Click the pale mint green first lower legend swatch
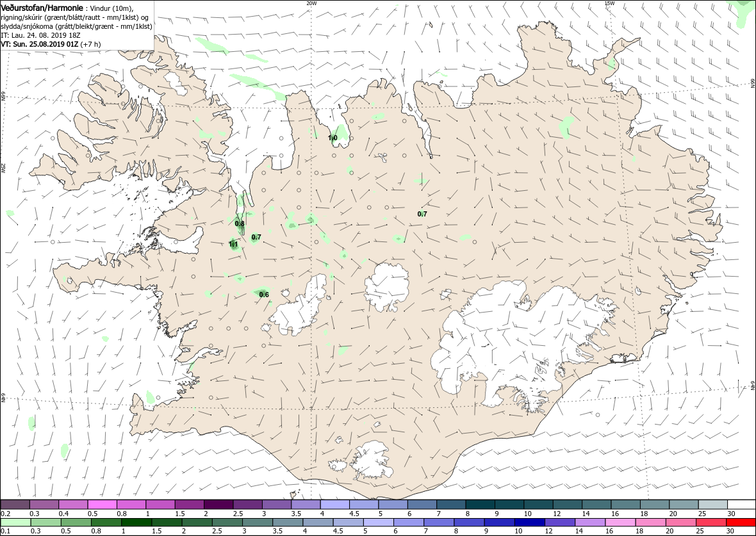Image resolution: width=756 pixels, height=536 pixels. coord(15,523)
